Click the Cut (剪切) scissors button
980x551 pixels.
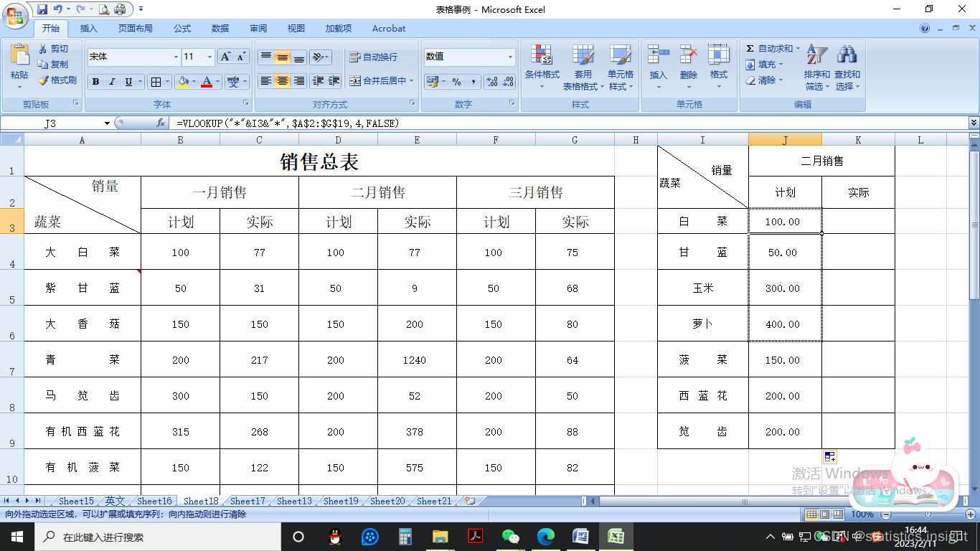click(53, 49)
